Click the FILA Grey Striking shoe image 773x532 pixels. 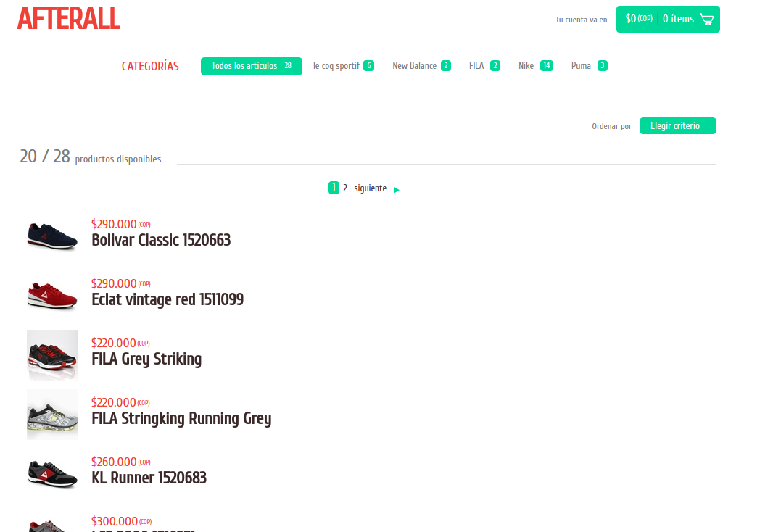coord(51,355)
